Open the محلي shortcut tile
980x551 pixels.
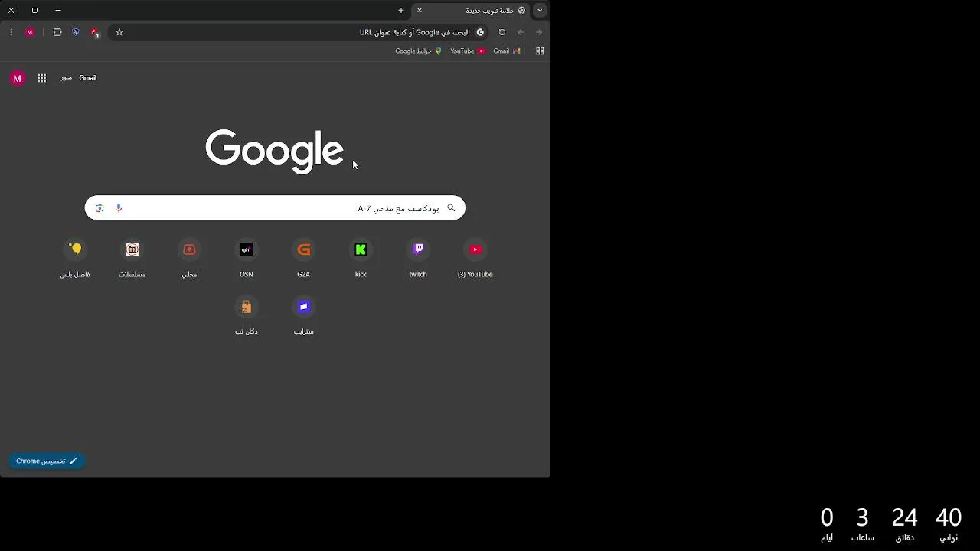click(x=189, y=258)
